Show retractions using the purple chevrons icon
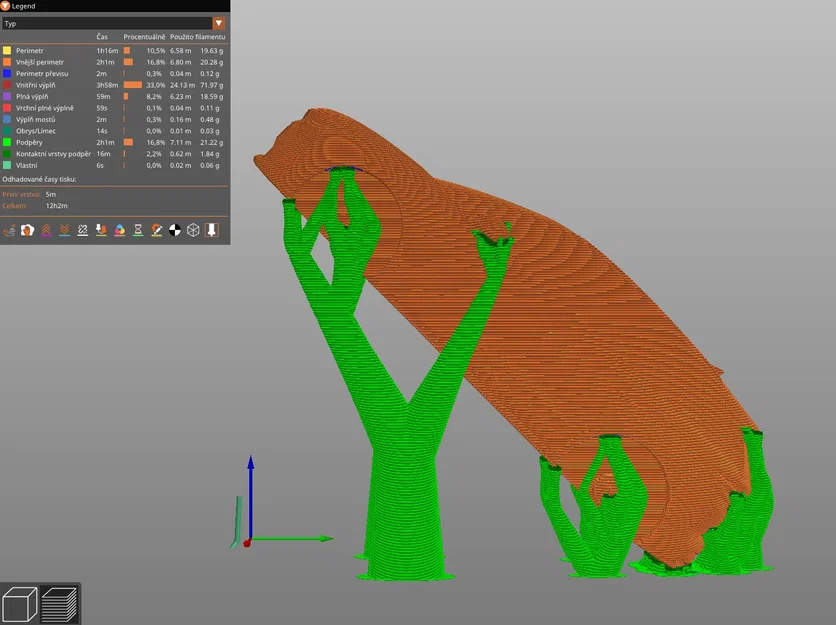Viewport: 836px width, 625px height. [47, 229]
